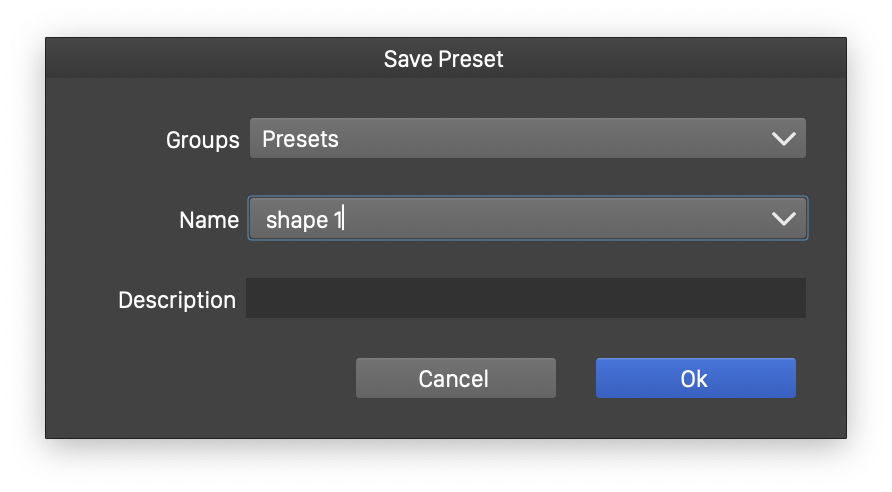Expand the Name combo box chevron arrow
The height and width of the screenshot is (492, 892).
coord(784,219)
